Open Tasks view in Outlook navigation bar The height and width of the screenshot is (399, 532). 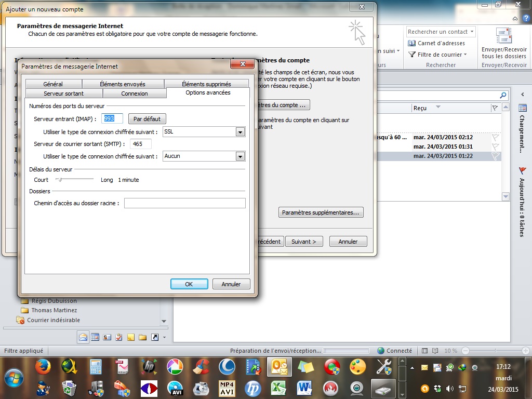coord(119,337)
